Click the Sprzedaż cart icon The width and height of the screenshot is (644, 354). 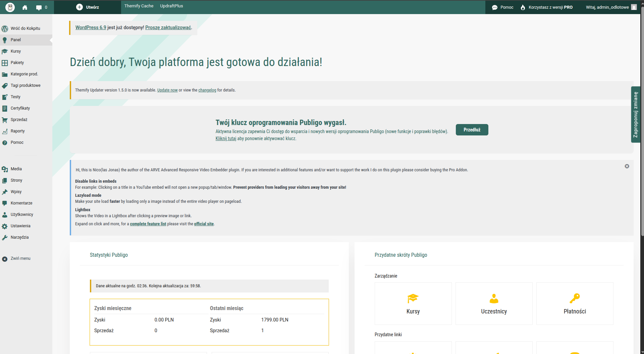click(5, 120)
